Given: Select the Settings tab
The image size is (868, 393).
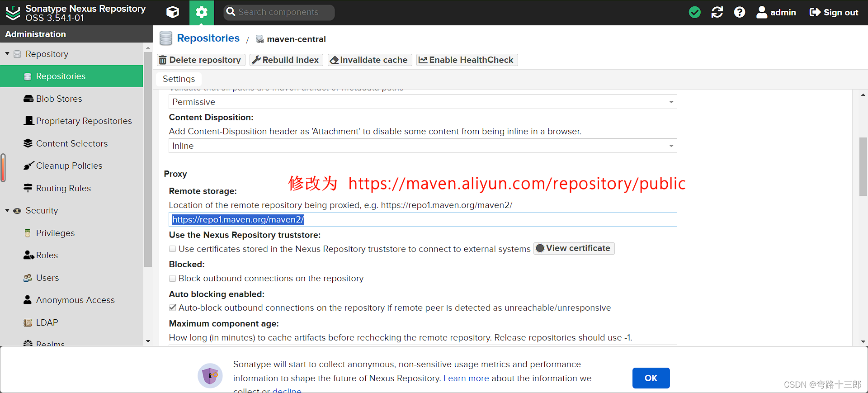Looking at the screenshot, I should click(x=179, y=79).
